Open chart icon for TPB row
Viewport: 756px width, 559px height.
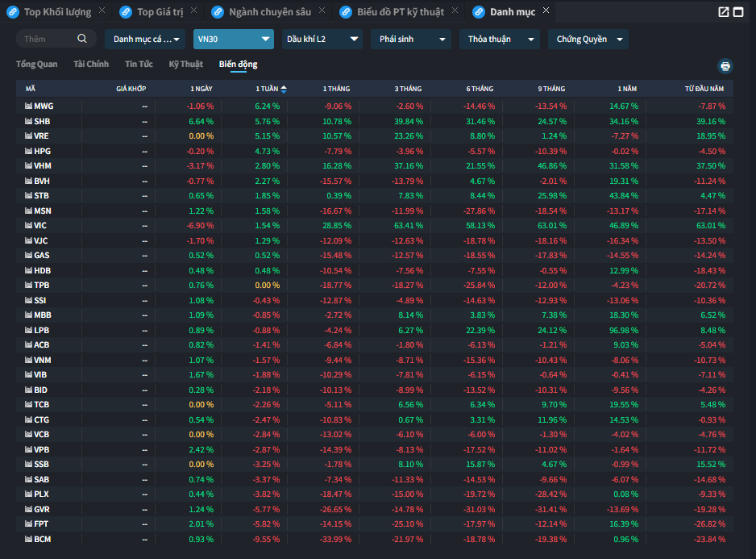28,285
